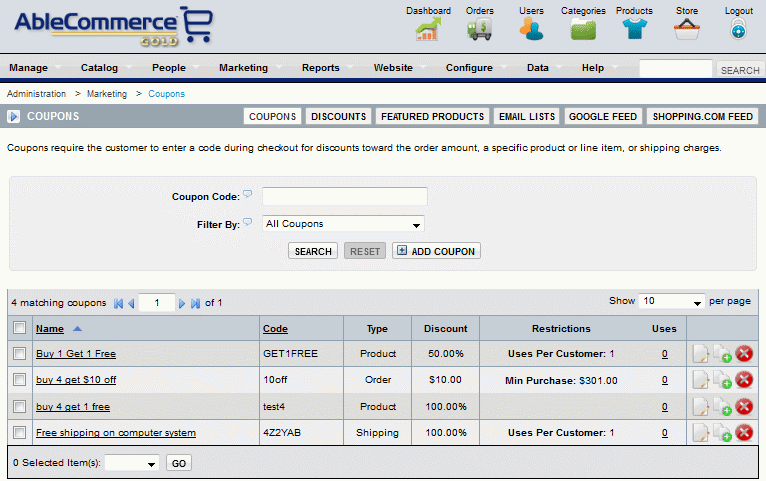Click the Go button for selected items

pyautogui.click(x=179, y=463)
